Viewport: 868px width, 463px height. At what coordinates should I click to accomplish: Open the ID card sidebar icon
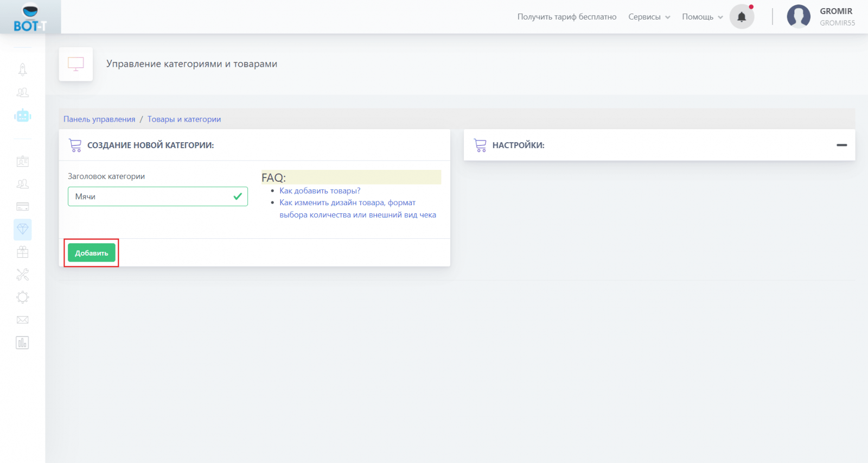tap(22, 161)
